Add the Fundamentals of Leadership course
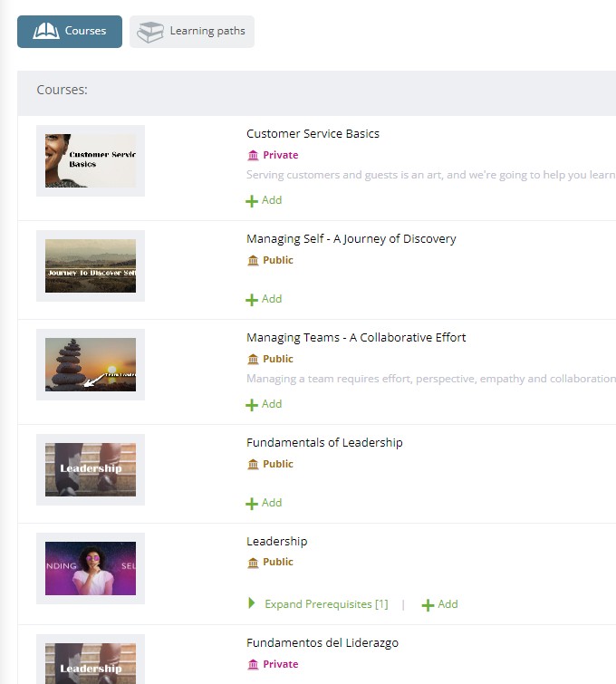This screenshot has width=616, height=684. 264,503
